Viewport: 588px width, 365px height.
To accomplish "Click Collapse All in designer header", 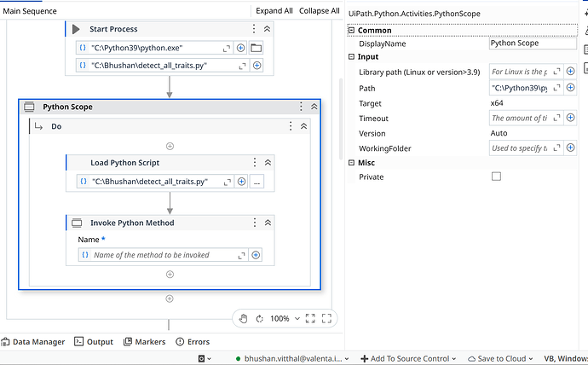I will tap(319, 11).
